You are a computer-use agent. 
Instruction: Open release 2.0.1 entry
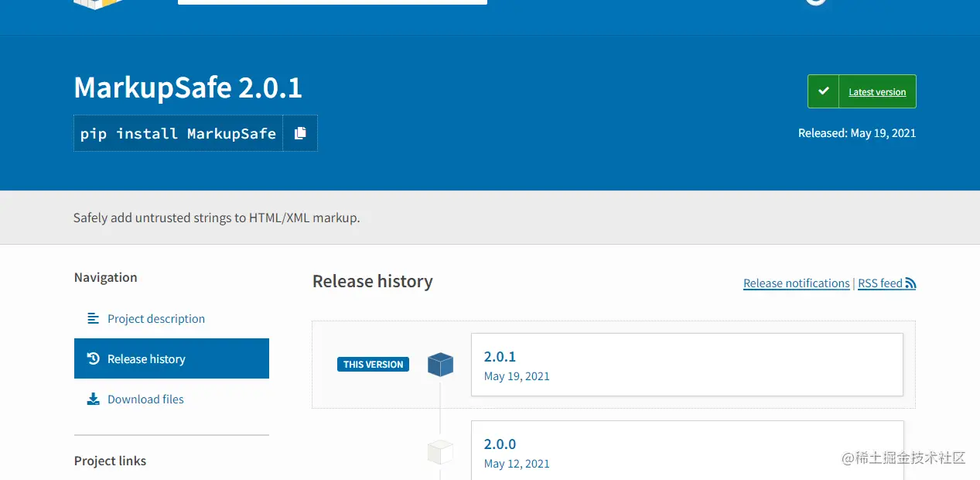click(x=687, y=365)
